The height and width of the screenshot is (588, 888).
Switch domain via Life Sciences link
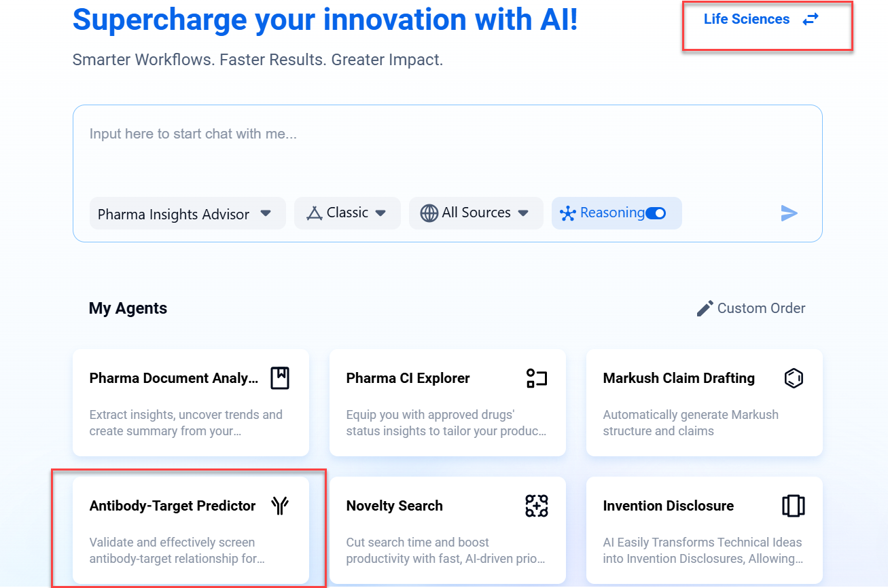(x=746, y=19)
